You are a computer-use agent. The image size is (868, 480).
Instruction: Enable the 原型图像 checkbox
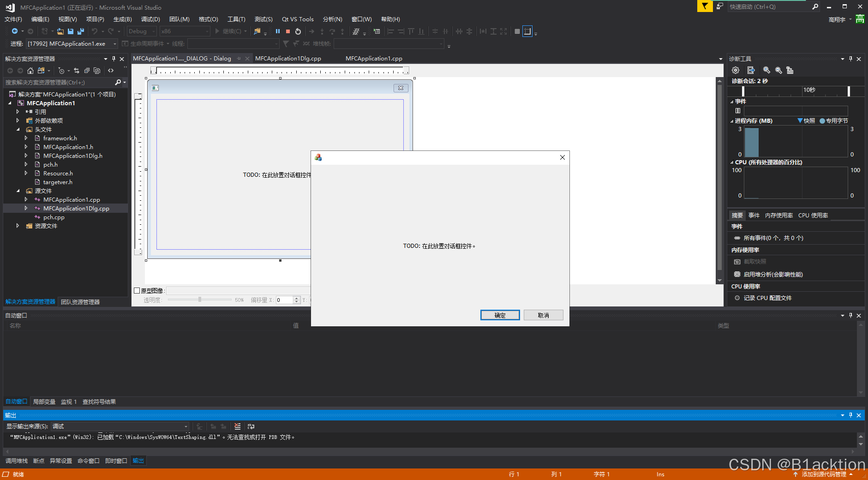pos(137,291)
